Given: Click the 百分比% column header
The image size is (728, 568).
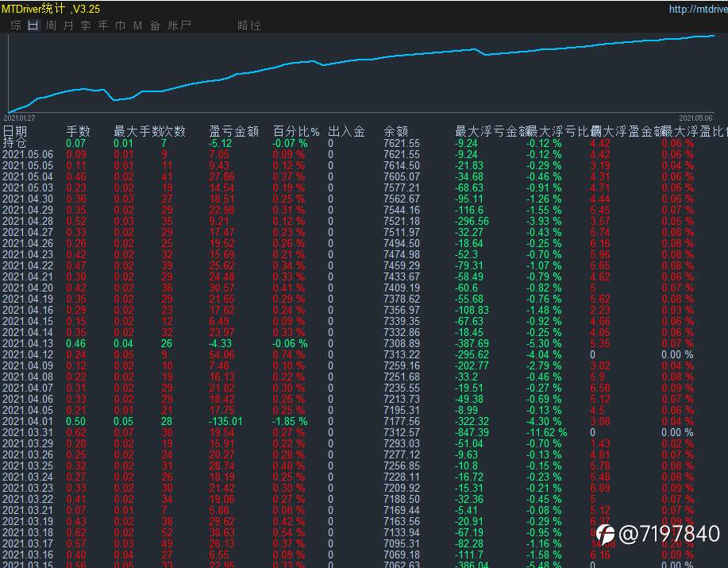Looking at the screenshot, I should click(x=296, y=131).
